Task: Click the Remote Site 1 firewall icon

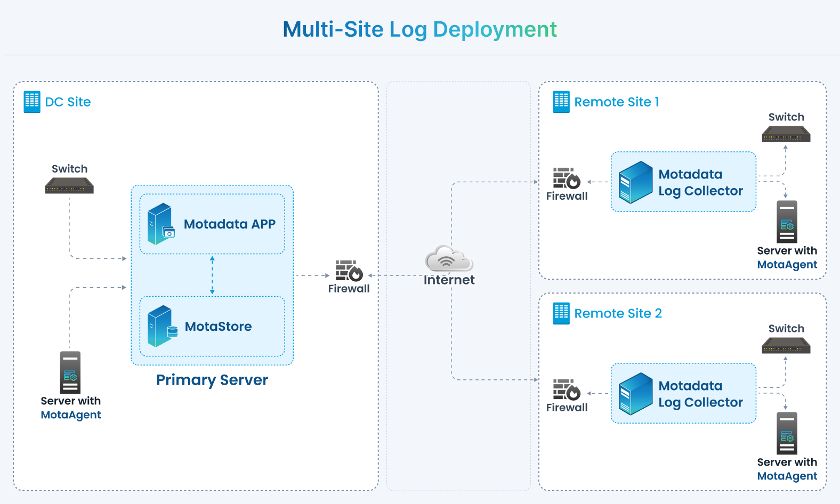Action: tap(567, 178)
